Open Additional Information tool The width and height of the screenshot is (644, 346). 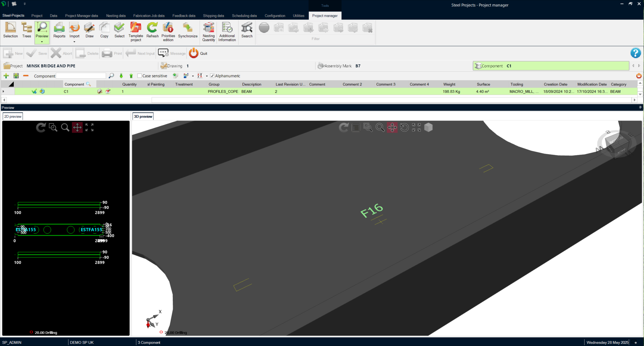227,31
